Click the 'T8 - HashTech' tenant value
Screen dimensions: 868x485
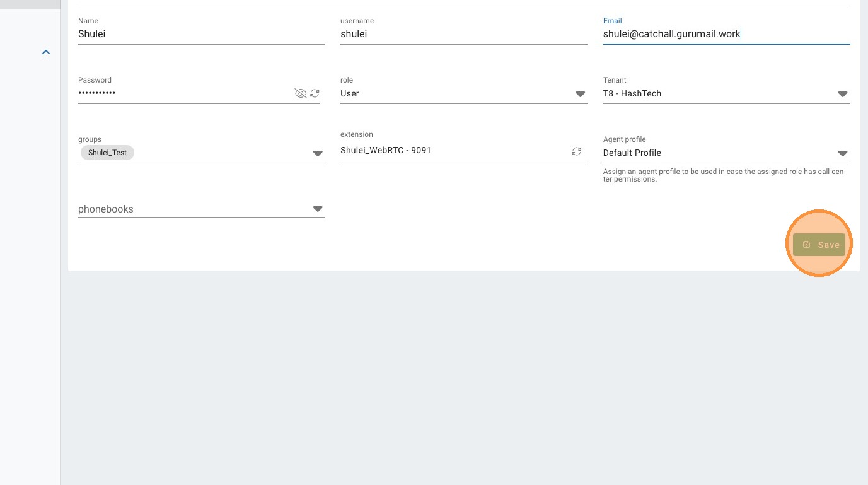pyautogui.click(x=632, y=93)
